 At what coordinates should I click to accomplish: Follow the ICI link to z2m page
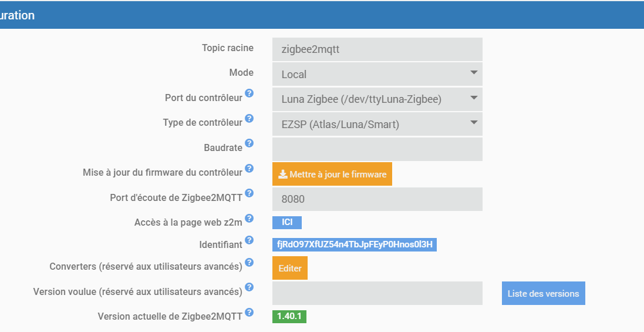(287, 222)
